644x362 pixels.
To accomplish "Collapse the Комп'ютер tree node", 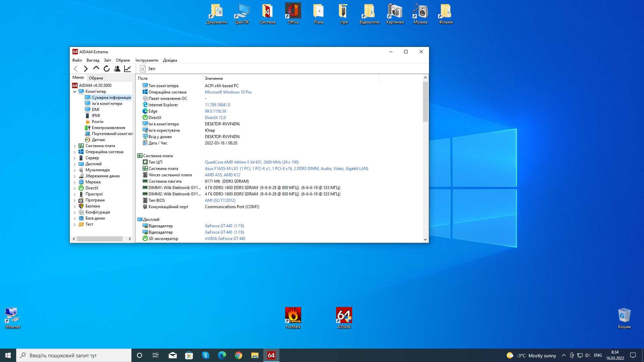I will (x=74, y=92).
